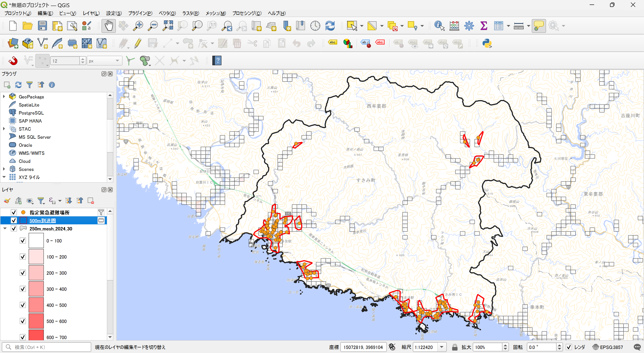Click the EPSG:3857 CRS button
The height and width of the screenshot is (353, 644).
pyautogui.click(x=608, y=347)
